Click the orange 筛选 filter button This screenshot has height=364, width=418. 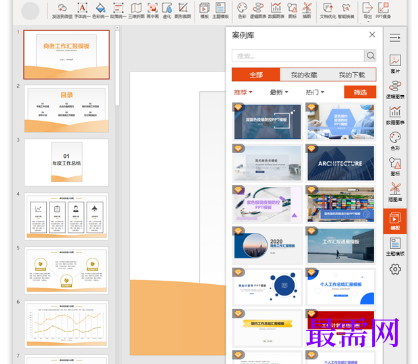360,92
